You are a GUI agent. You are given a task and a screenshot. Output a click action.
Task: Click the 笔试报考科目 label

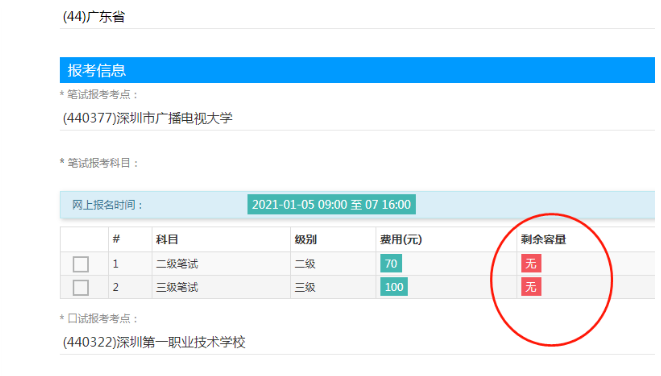point(99,163)
